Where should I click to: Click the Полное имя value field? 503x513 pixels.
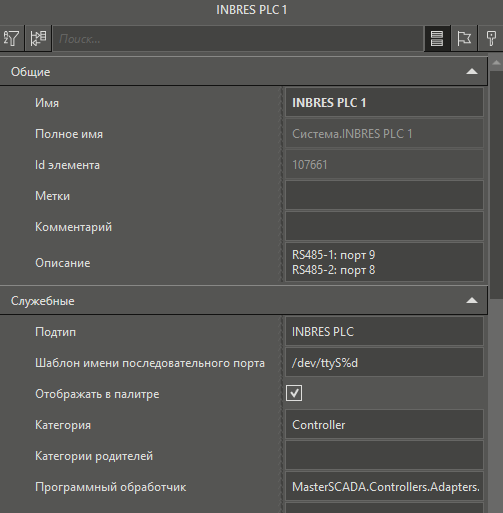click(384, 134)
